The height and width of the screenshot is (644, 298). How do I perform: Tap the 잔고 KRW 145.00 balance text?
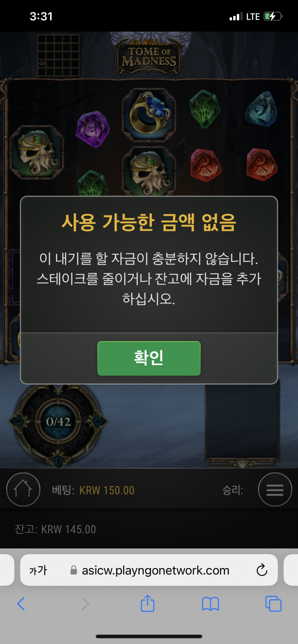click(55, 529)
